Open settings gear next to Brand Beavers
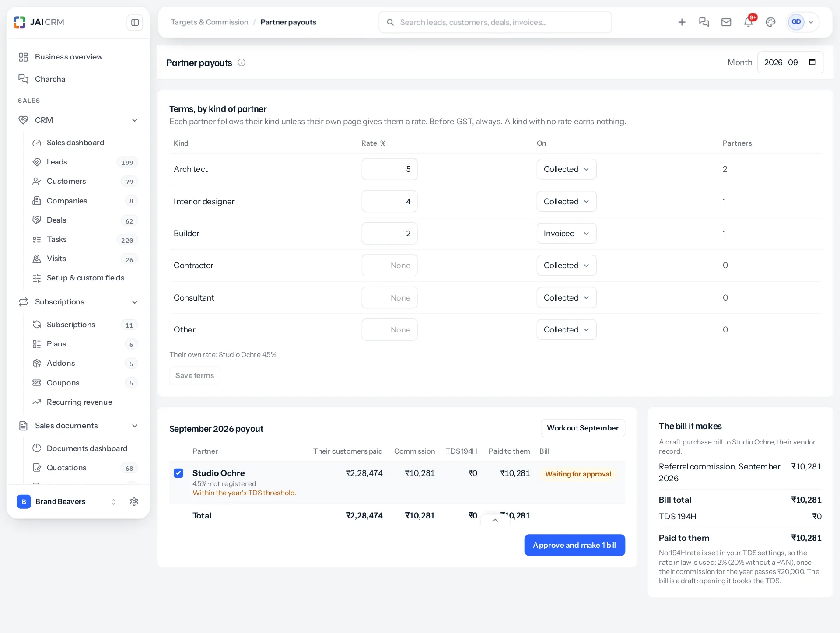This screenshot has height=633, width=840. [134, 502]
